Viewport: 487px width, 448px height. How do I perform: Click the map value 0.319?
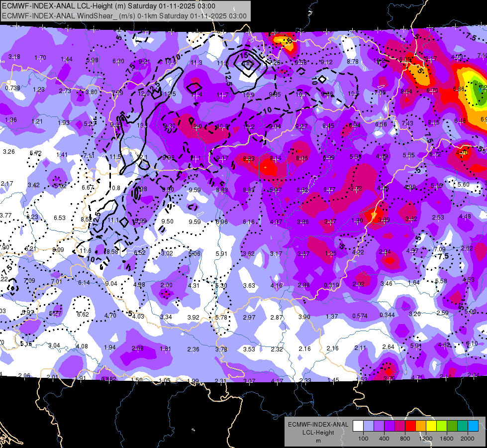[x=331, y=285]
